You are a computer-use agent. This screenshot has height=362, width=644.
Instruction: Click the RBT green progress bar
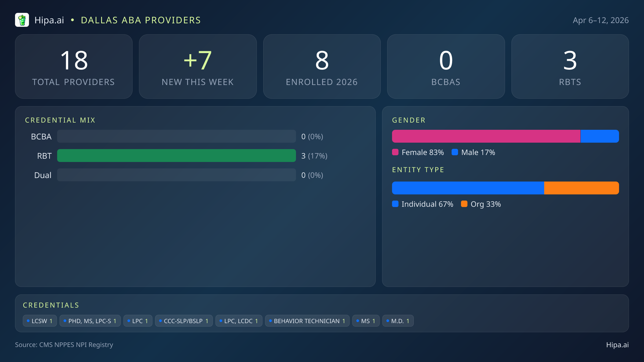click(176, 156)
